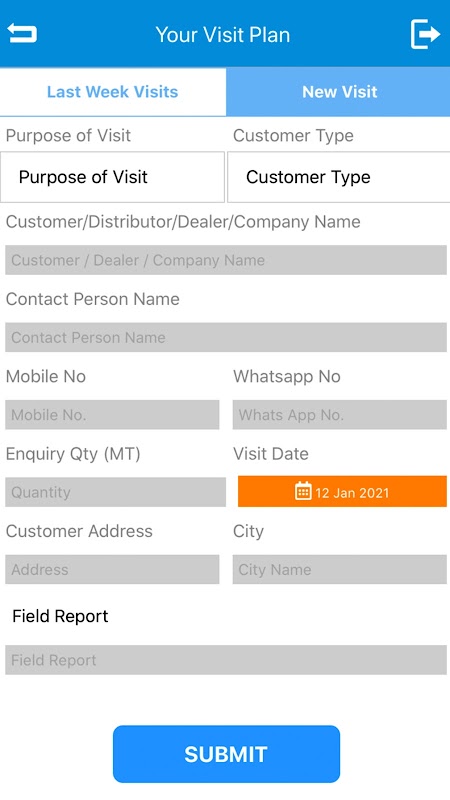Click the Whats App No. field
The height and width of the screenshot is (800, 450).
340,415
